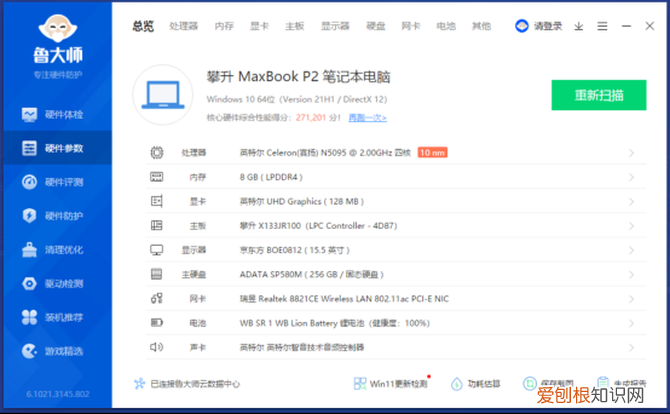
Task: Expand the 主板 X133JR100 row chevron
Action: point(631,226)
